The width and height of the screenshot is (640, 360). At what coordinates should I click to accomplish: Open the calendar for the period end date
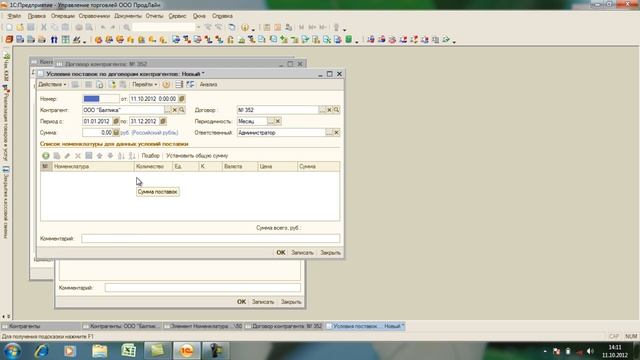pyautogui.click(x=163, y=121)
